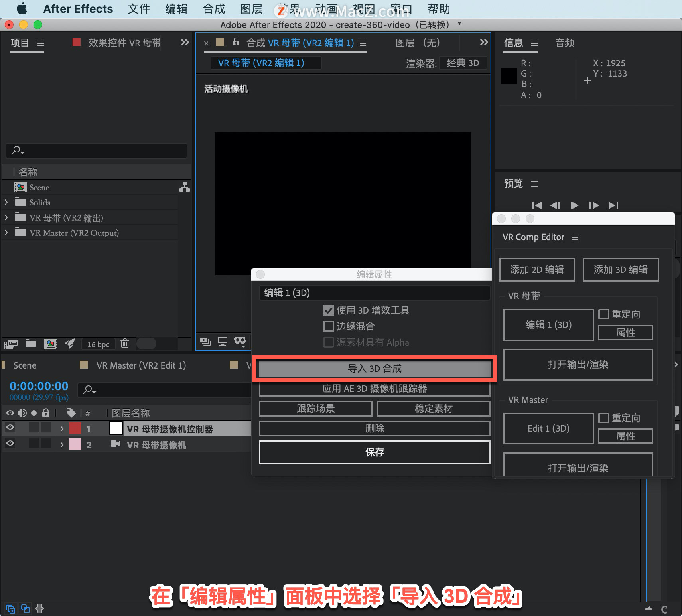Image resolution: width=682 pixels, height=616 pixels.
Task: Click pink label color of layer 2
Action: coord(75,444)
